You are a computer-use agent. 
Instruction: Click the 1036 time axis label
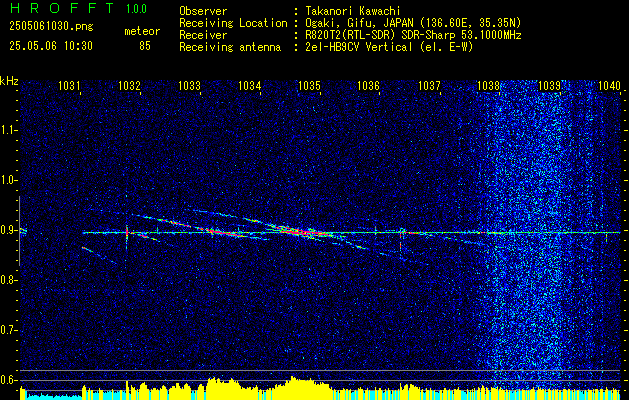pyautogui.click(x=368, y=85)
